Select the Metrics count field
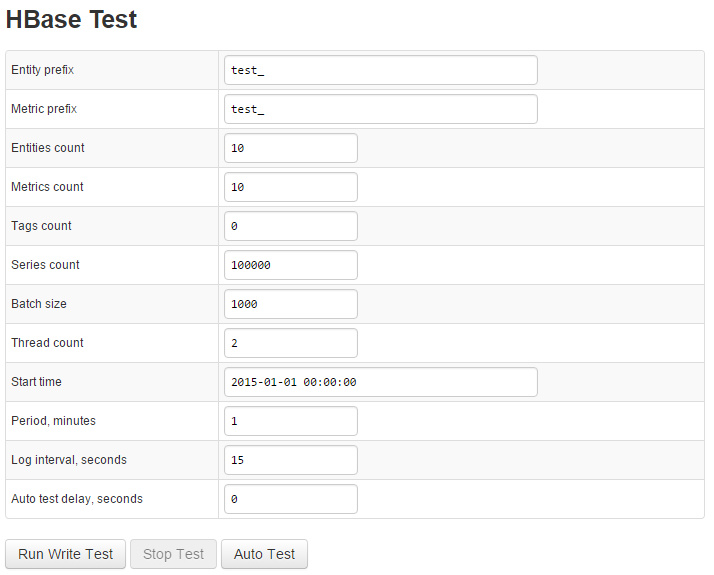This screenshot has width=714, height=575. pos(291,187)
